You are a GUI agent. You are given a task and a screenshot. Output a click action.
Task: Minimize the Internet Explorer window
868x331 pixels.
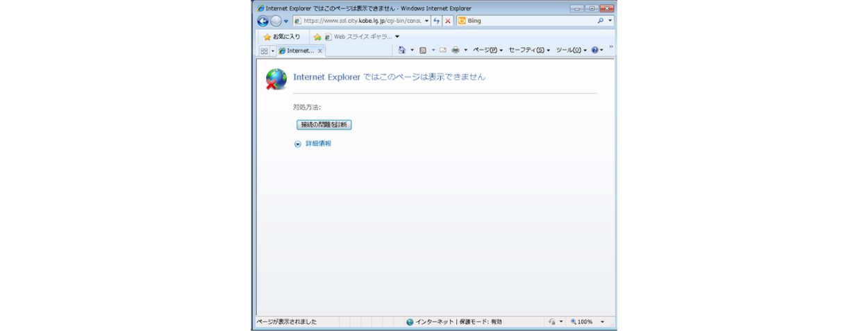pos(577,8)
